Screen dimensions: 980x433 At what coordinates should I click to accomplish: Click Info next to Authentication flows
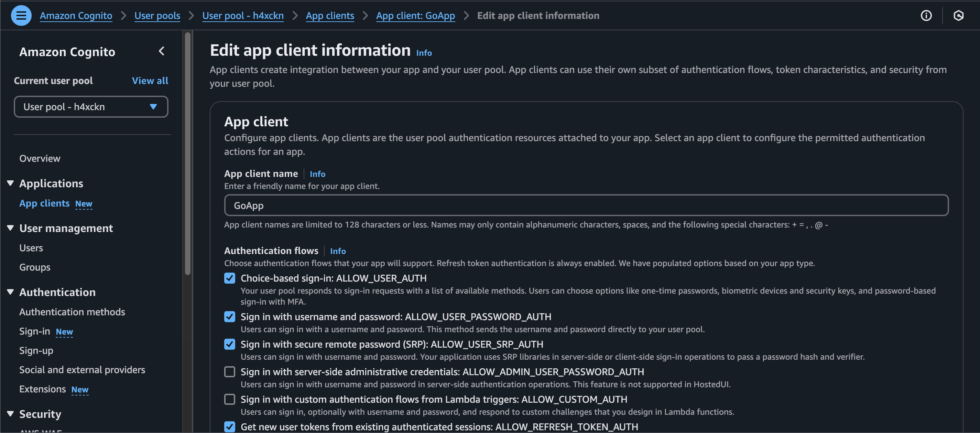coord(337,251)
